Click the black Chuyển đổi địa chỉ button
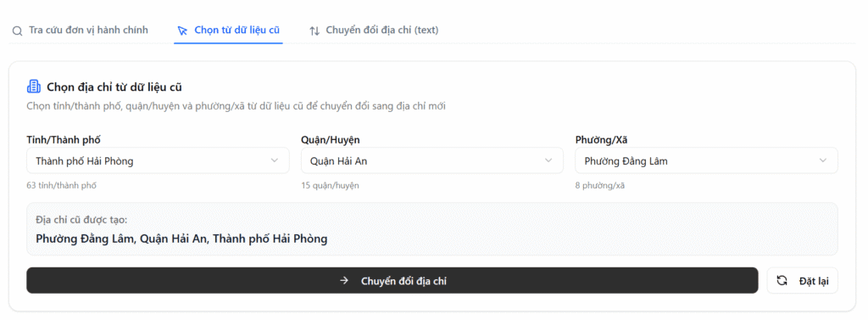 tap(392, 281)
